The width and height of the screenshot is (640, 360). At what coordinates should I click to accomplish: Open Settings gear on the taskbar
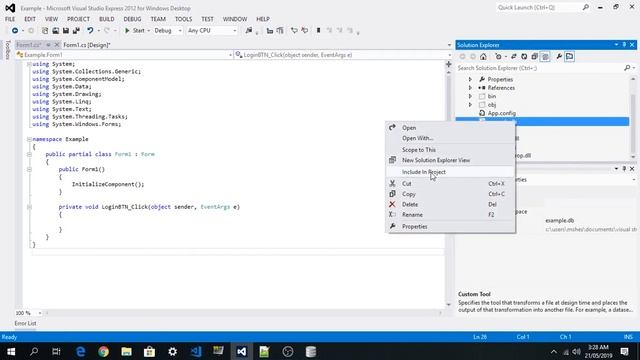point(173,351)
